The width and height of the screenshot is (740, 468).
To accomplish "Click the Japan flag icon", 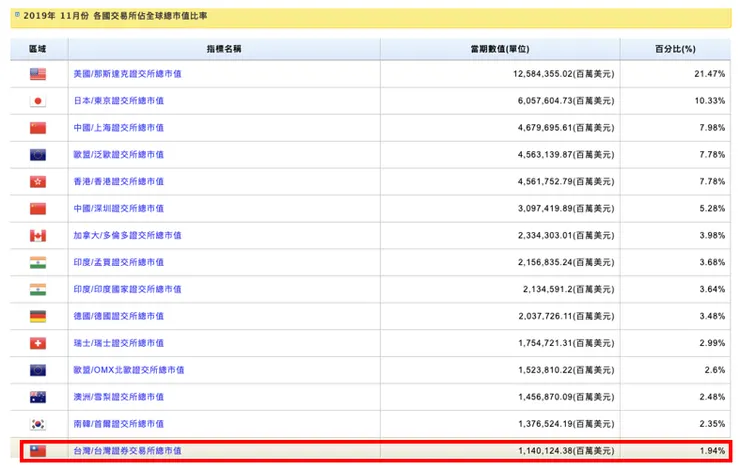I will point(38,101).
